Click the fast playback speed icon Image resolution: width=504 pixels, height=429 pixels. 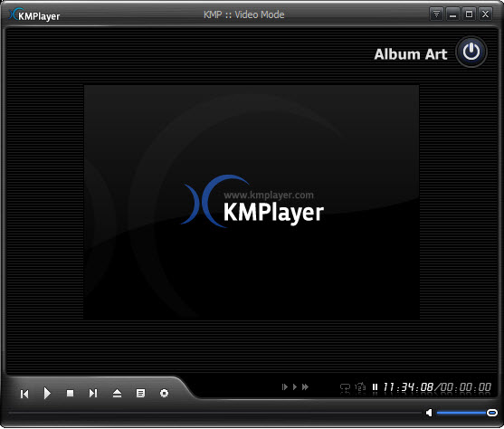[x=305, y=386]
